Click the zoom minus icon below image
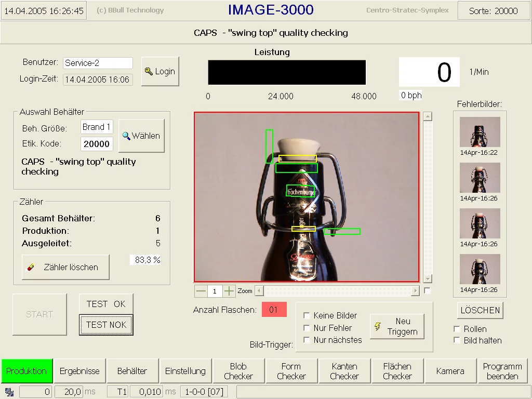This screenshot has width=532, height=399. 201,291
